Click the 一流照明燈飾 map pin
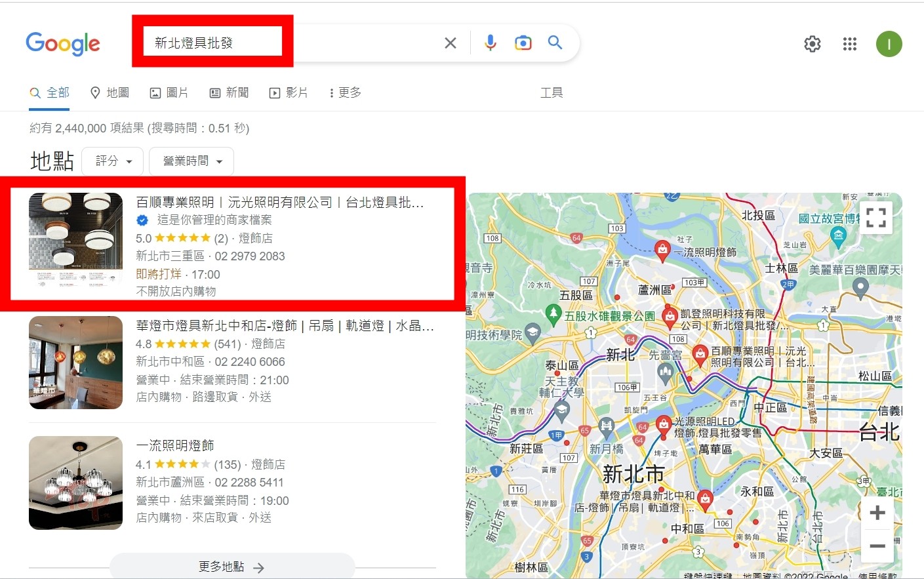 (662, 249)
